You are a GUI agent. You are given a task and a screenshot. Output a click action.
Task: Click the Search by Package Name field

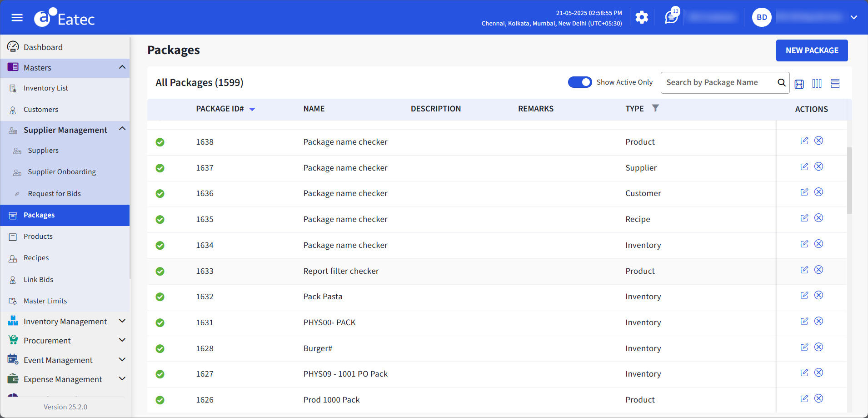(x=719, y=83)
